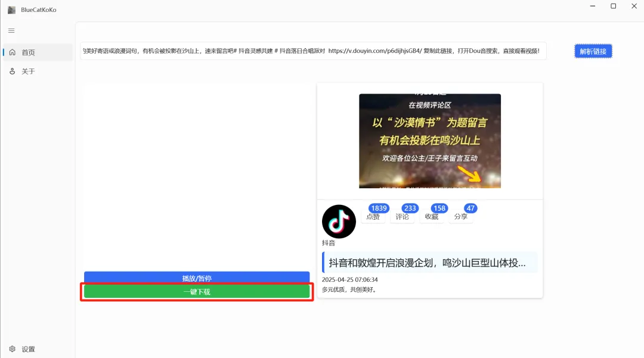This screenshot has height=358, width=644.
Task: Click the person icon beside 关于
Action: click(x=13, y=71)
